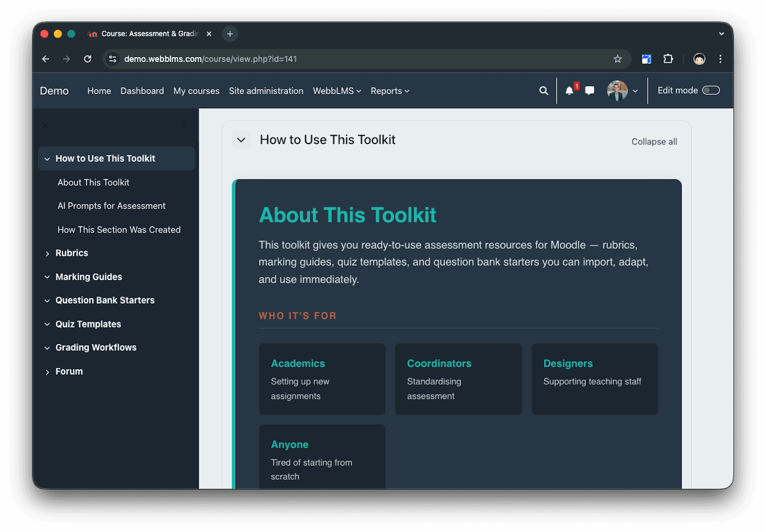Open the search panel via magnifier icon
The width and height of the screenshot is (766, 532).
pos(543,90)
